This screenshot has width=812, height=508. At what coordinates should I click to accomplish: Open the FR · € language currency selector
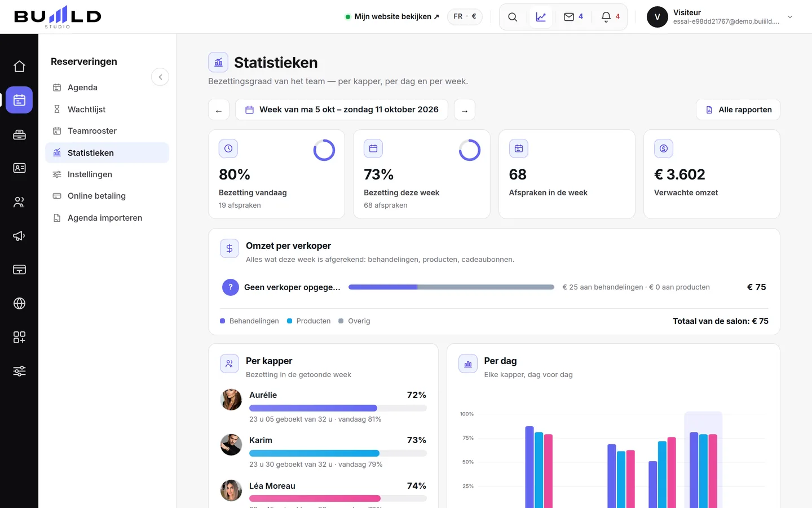[x=465, y=16]
